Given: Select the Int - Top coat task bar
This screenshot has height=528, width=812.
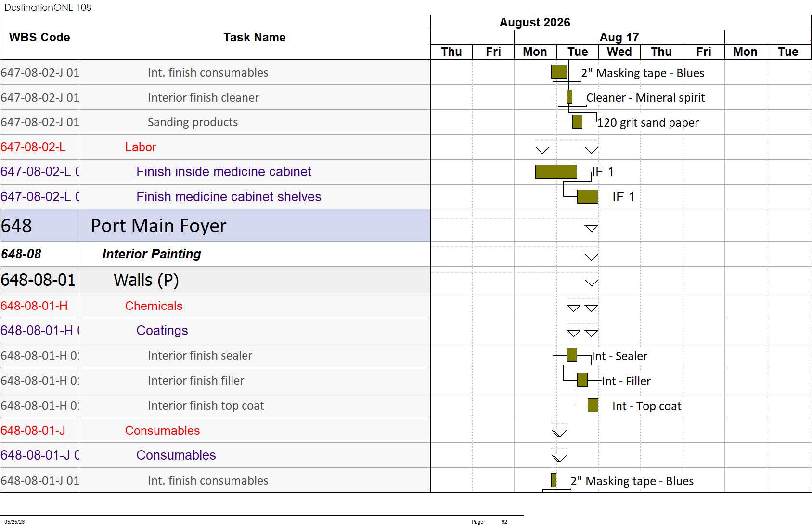Looking at the screenshot, I should tap(593, 405).
